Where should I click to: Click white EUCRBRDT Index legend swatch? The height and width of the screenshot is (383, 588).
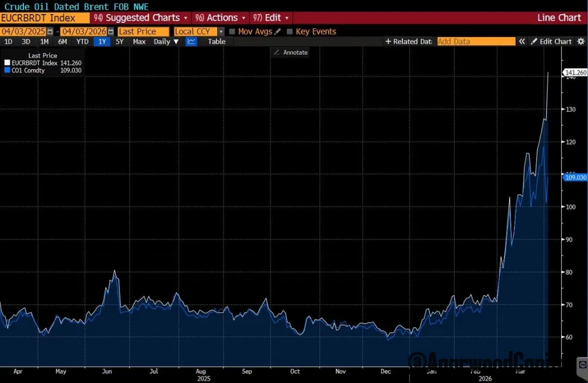click(x=7, y=63)
